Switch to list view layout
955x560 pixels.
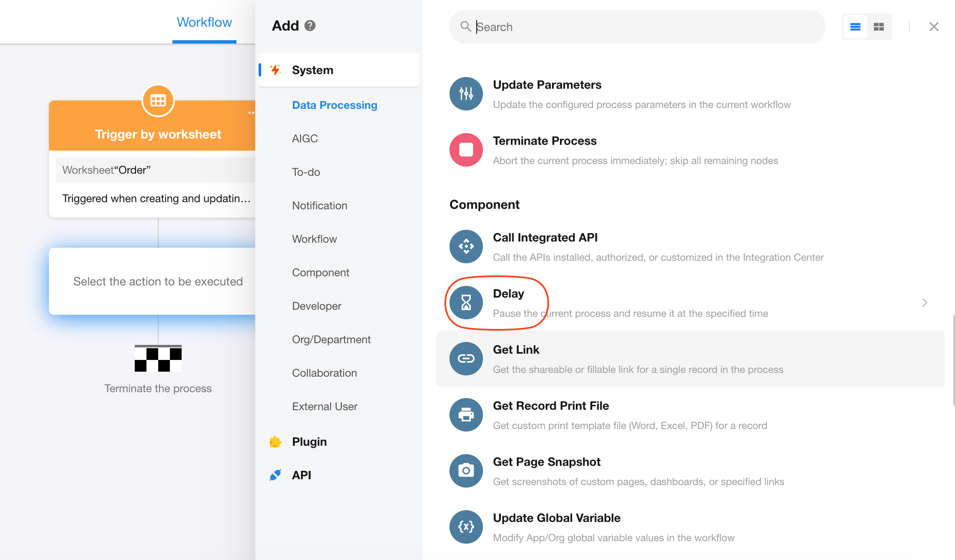pyautogui.click(x=855, y=27)
